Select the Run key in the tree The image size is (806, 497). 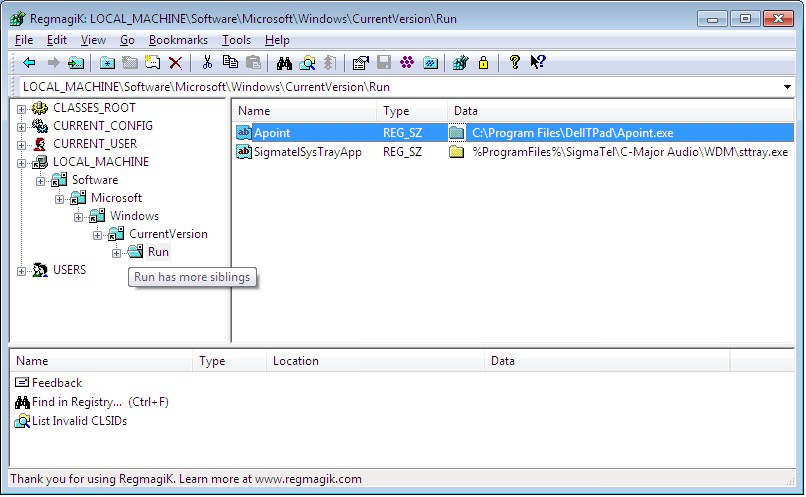click(158, 252)
